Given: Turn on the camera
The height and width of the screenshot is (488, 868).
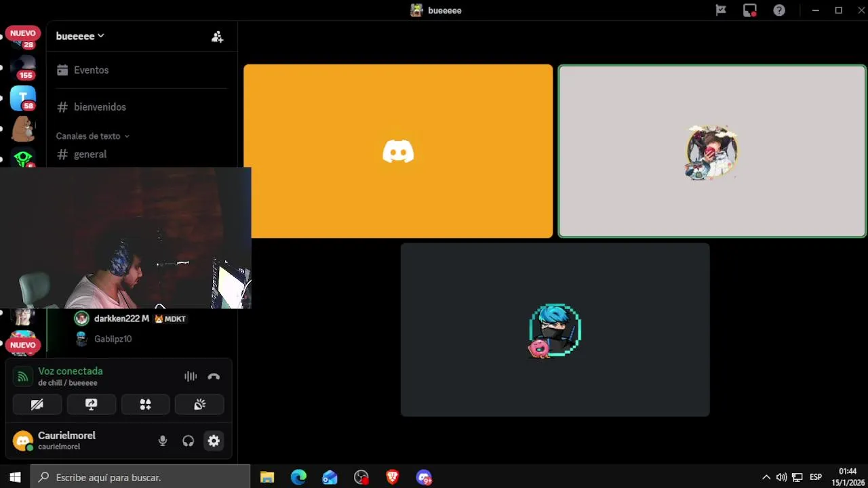Looking at the screenshot, I should click(x=37, y=405).
